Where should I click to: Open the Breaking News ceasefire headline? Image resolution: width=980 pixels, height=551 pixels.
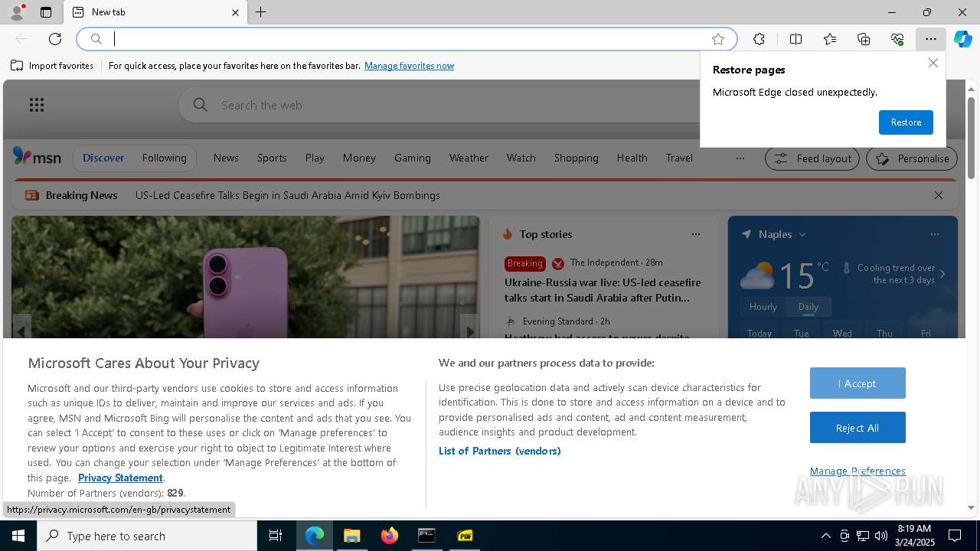point(288,195)
